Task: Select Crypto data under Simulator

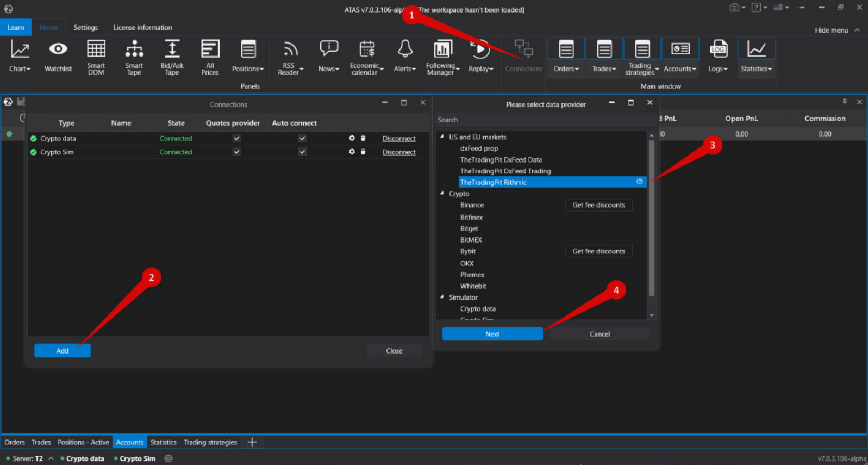Action: (478, 308)
